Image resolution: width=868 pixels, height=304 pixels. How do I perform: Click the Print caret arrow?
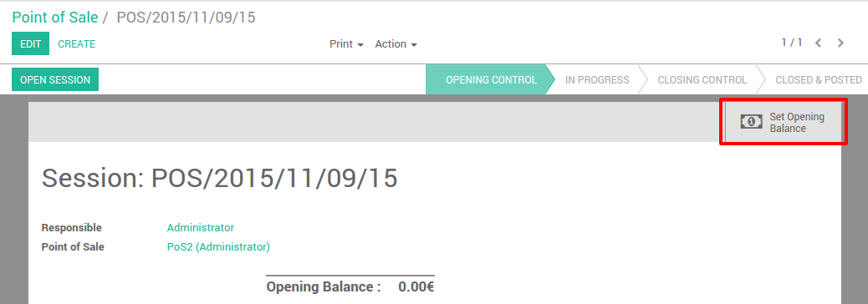pyautogui.click(x=360, y=45)
